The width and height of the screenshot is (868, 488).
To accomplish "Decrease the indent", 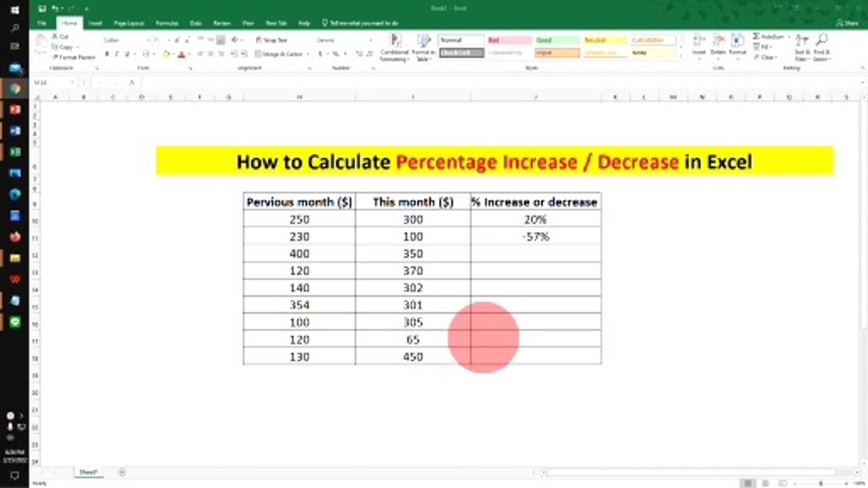I will point(234,54).
